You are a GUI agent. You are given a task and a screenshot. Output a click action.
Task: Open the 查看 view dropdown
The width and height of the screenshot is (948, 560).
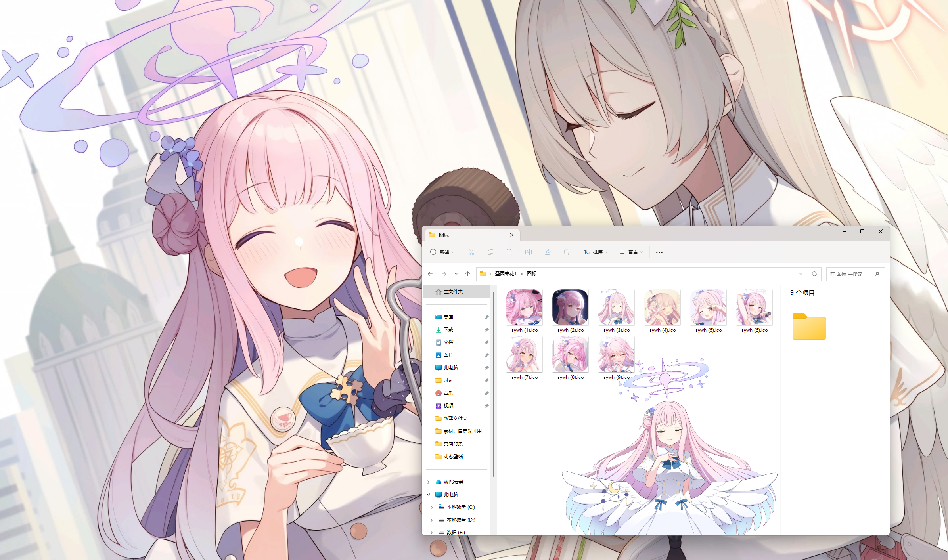pos(631,252)
